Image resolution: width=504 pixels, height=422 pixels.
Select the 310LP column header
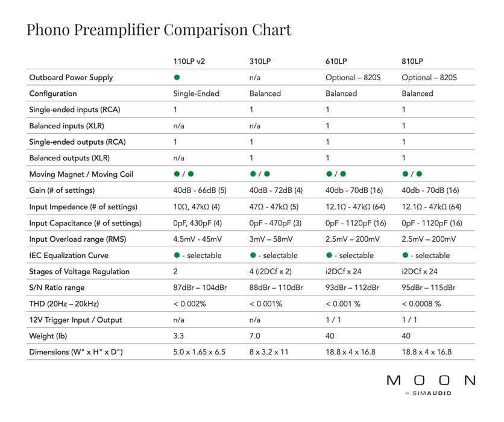260,61
